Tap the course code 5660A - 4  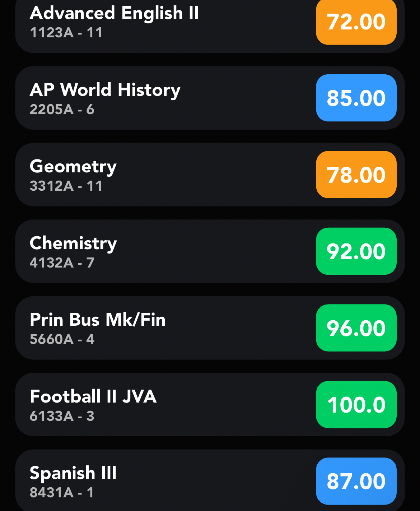[62, 339]
